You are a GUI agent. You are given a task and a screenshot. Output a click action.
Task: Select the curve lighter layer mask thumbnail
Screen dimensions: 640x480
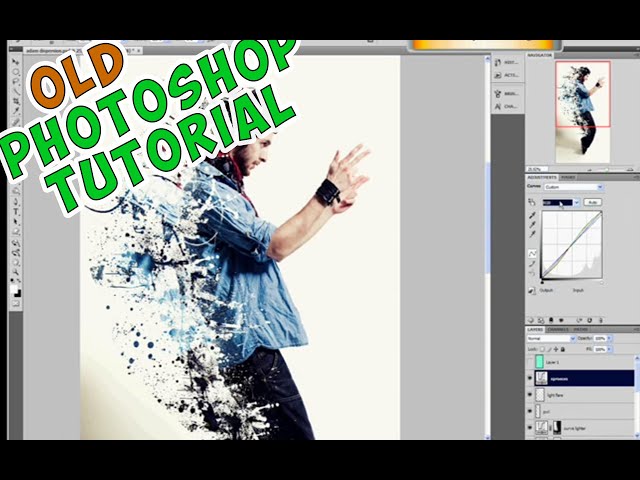pos(557,427)
